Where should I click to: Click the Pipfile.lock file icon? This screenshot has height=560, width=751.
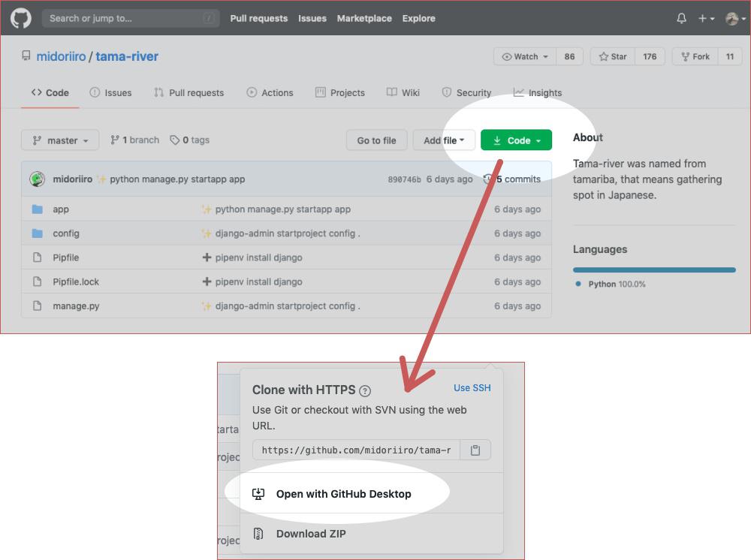38,282
